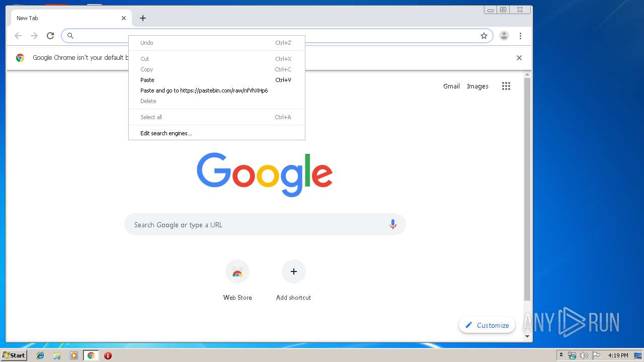Click the page scrollbar down arrow
The width and height of the screenshot is (644, 362).
pyautogui.click(x=527, y=336)
